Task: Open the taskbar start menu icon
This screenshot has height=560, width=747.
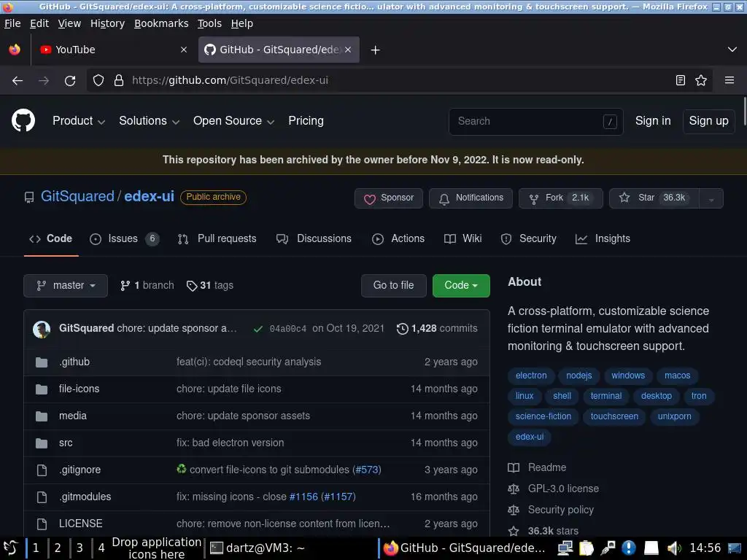Action: [10, 548]
